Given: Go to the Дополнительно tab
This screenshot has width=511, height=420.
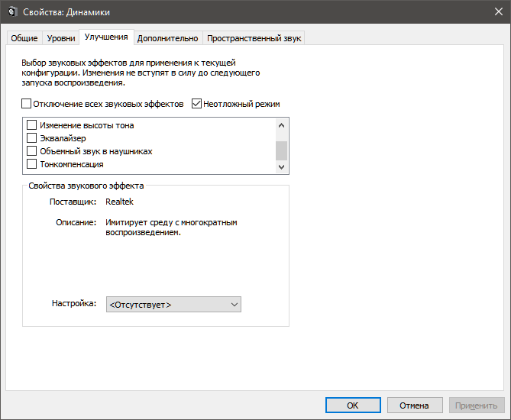Looking at the screenshot, I should click(167, 38).
